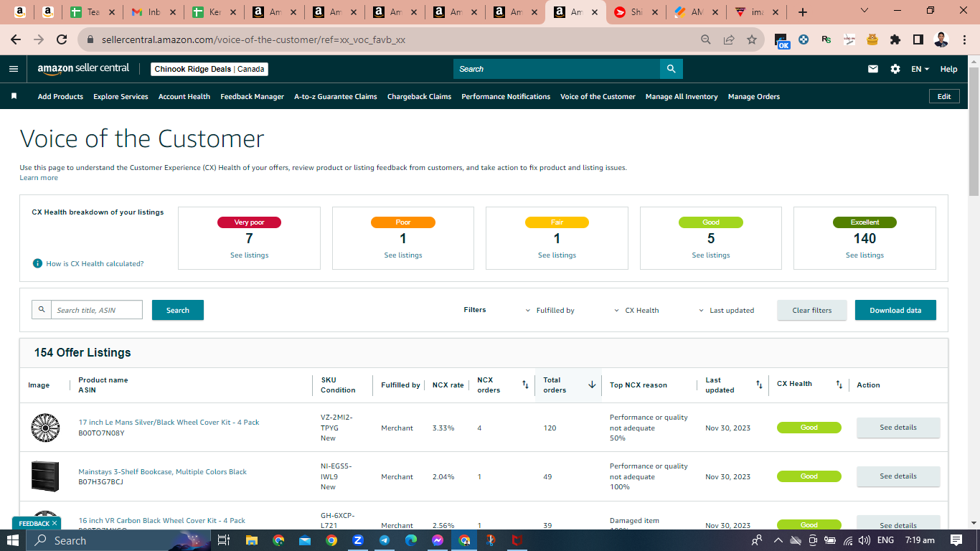The height and width of the screenshot is (551, 980).
Task: Reload the page with refresh icon
Action: (x=62, y=39)
